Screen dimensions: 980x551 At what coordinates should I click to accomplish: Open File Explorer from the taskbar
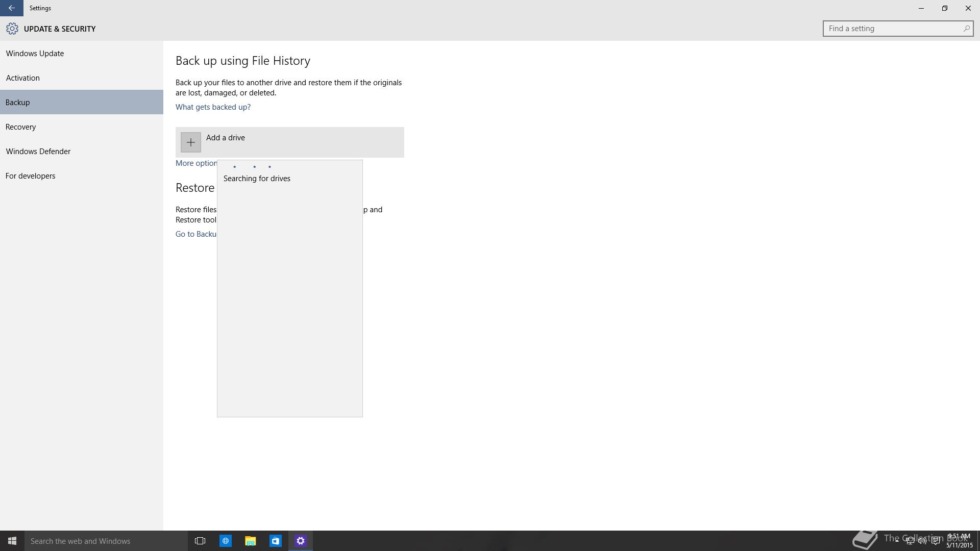pos(250,541)
